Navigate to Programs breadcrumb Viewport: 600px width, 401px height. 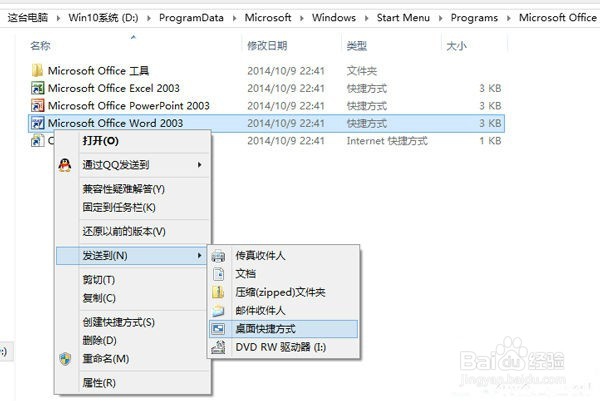pyautogui.click(x=474, y=18)
